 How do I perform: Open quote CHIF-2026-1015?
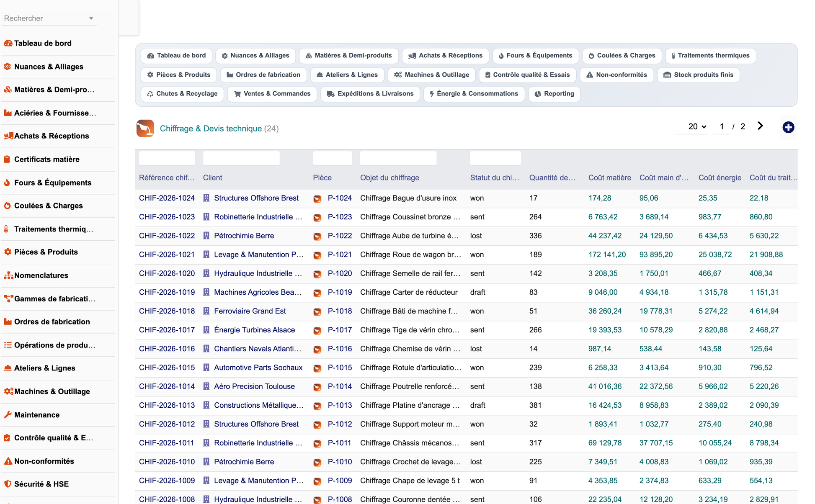pyautogui.click(x=167, y=368)
